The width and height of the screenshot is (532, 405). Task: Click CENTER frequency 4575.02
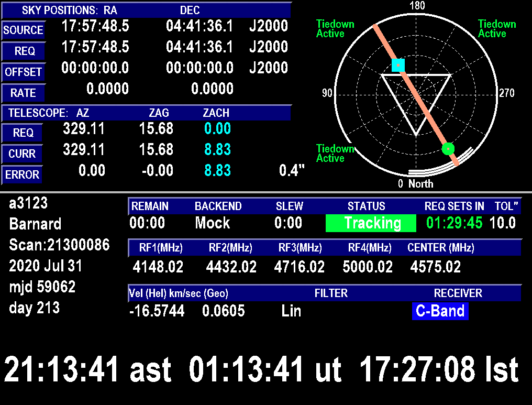[x=436, y=267]
